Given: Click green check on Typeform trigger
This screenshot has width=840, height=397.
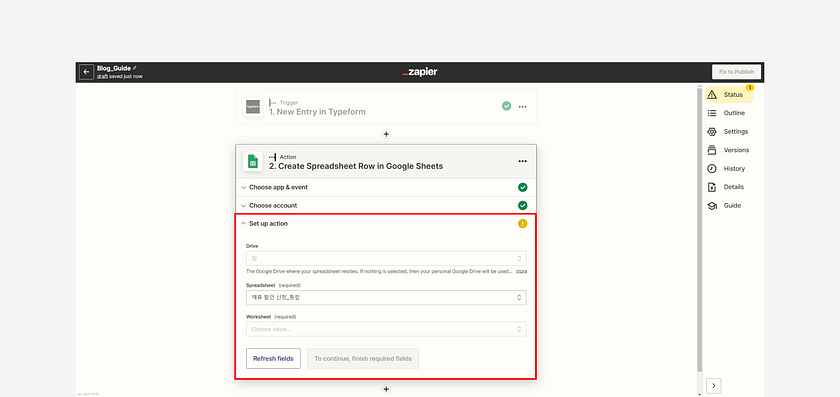Looking at the screenshot, I should (506, 106).
